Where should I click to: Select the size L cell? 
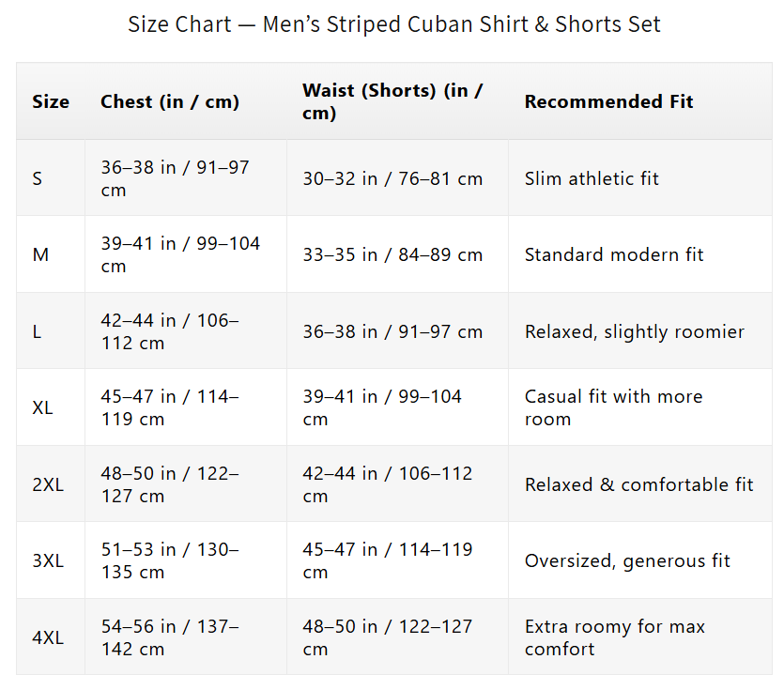38,331
